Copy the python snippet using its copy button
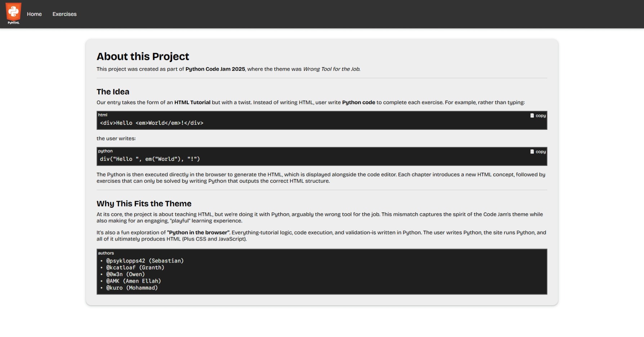The width and height of the screenshot is (644, 337). coord(538,151)
